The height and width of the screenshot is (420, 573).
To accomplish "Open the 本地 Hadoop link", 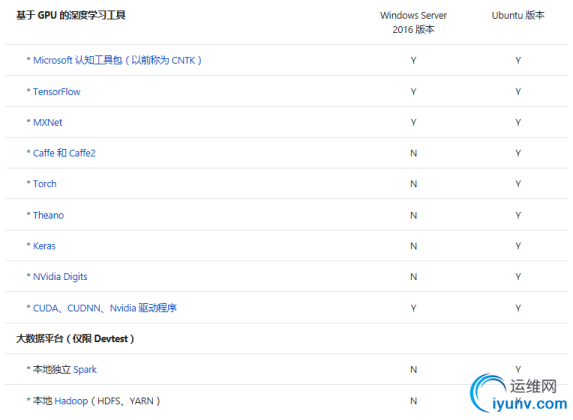I will pos(71,401).
